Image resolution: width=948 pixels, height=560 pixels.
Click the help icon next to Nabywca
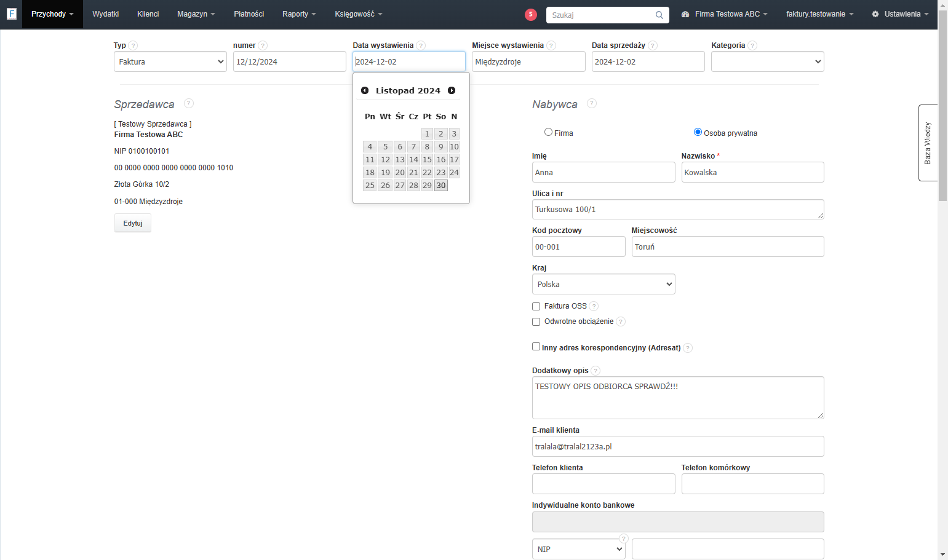coord(592,103)
